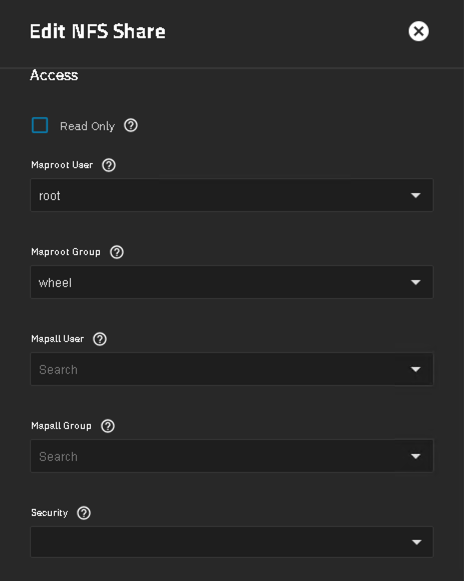
Task: View help for Mapall User field
Action: coord(100,339)
